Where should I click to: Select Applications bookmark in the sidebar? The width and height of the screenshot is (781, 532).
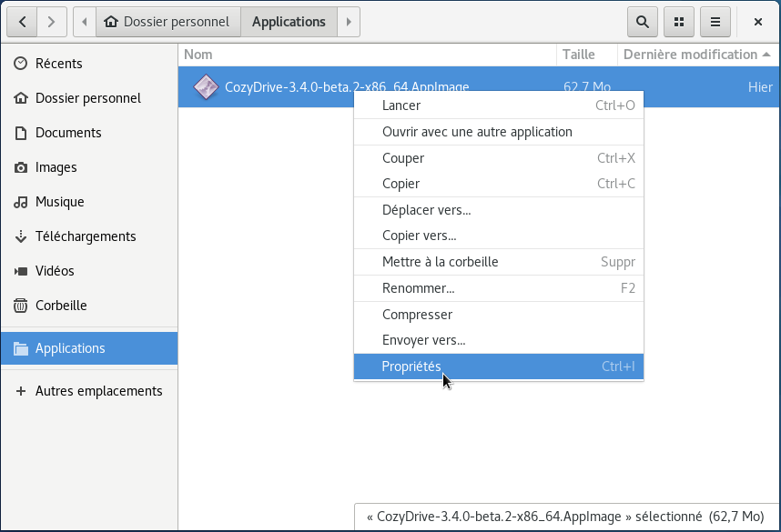(x=89, y=348)
